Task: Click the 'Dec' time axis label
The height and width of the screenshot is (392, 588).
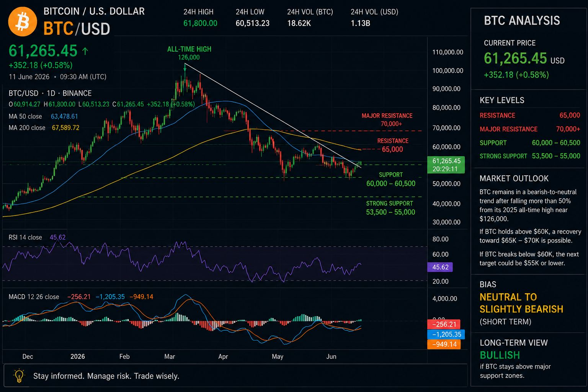Action: [x=28, y=356]
